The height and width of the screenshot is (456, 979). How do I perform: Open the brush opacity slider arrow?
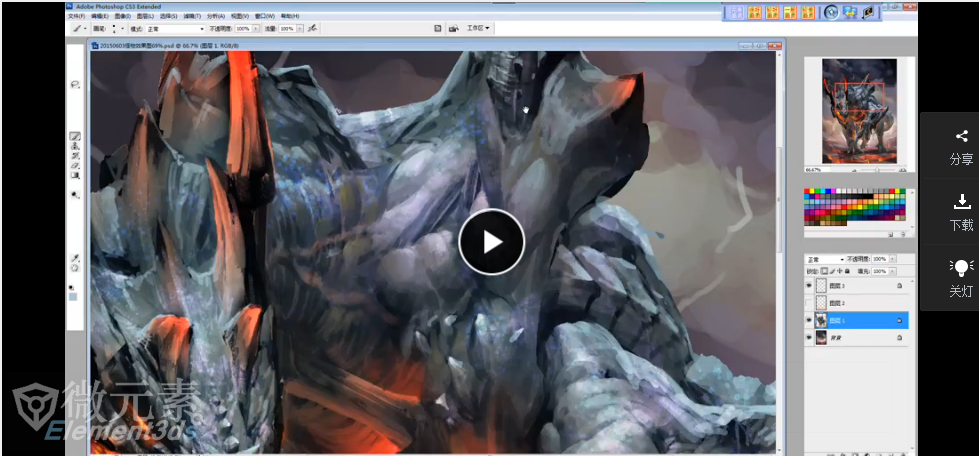255,29
